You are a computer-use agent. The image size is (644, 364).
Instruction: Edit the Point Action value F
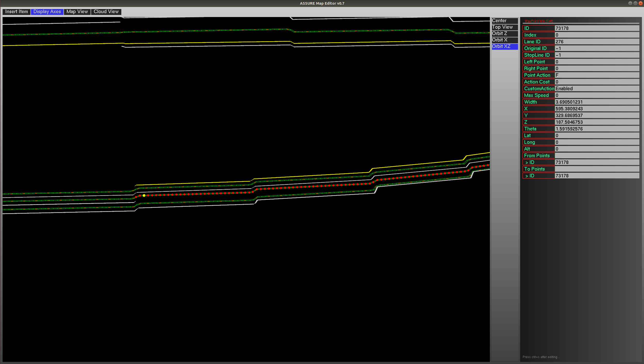pyautogui.click(x=597, y=75)
